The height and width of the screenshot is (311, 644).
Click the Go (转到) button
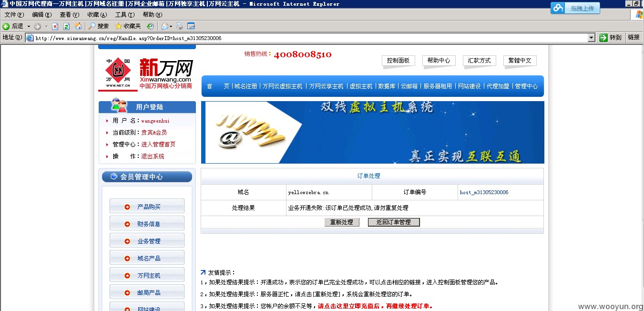click(611, 37)
